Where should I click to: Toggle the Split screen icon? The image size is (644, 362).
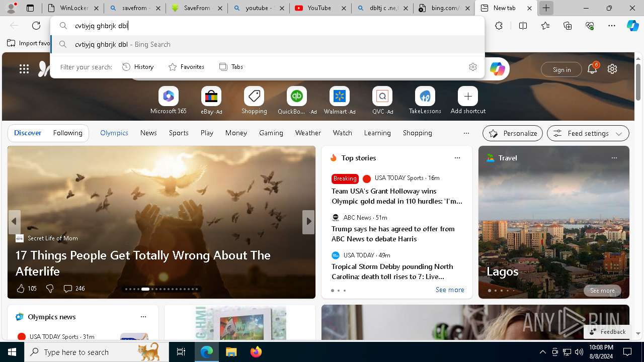tap(523, 26)
